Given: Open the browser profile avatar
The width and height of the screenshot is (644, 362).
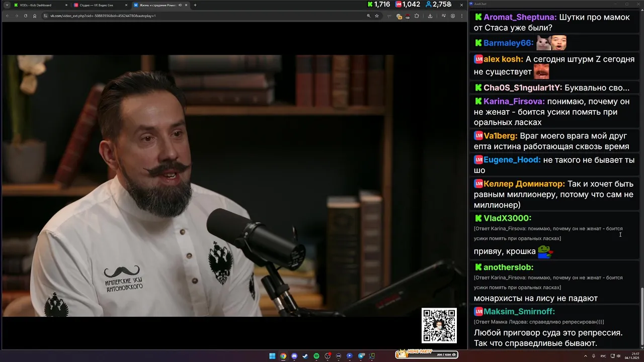Looking at the screenshot, I should click(453, 16).
